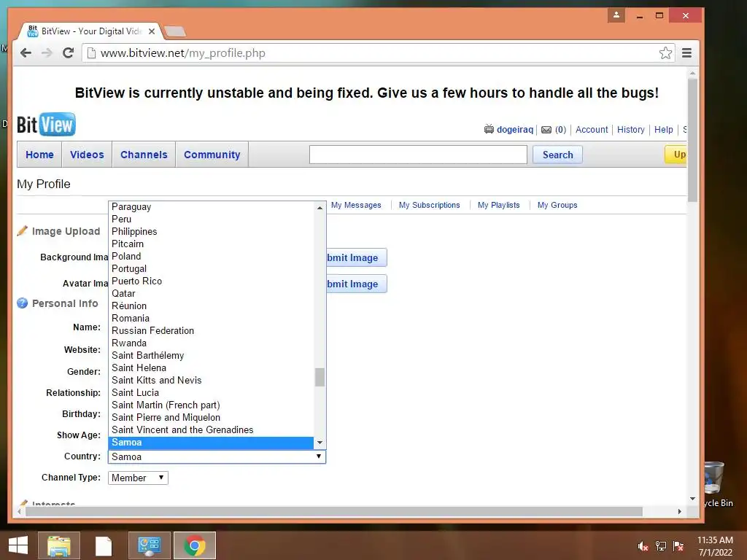Screen dimensions: 747x560
Task: Click the yellow Upload button
Action: pos(676,155)
